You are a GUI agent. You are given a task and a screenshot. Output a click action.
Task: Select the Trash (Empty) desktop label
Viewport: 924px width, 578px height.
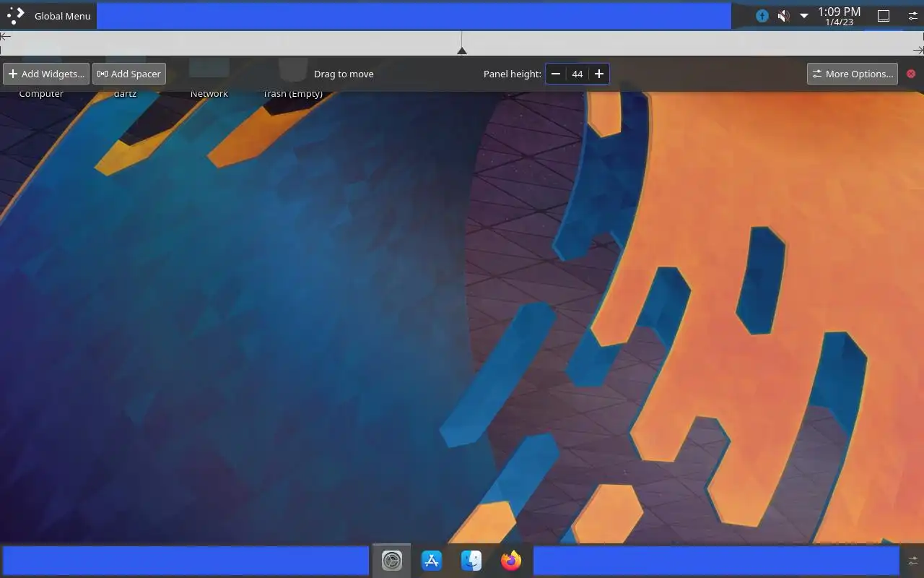tap(292, 94)
